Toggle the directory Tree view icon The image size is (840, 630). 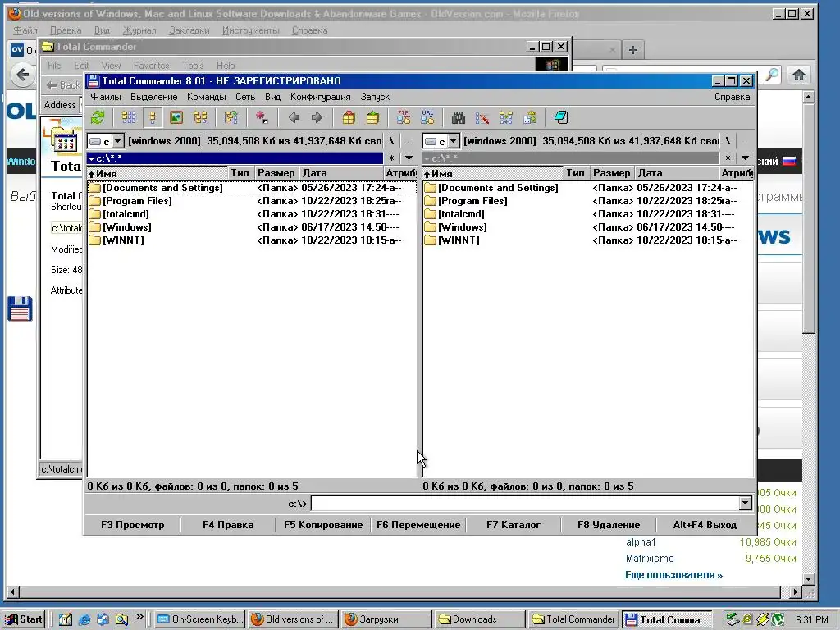200,117
